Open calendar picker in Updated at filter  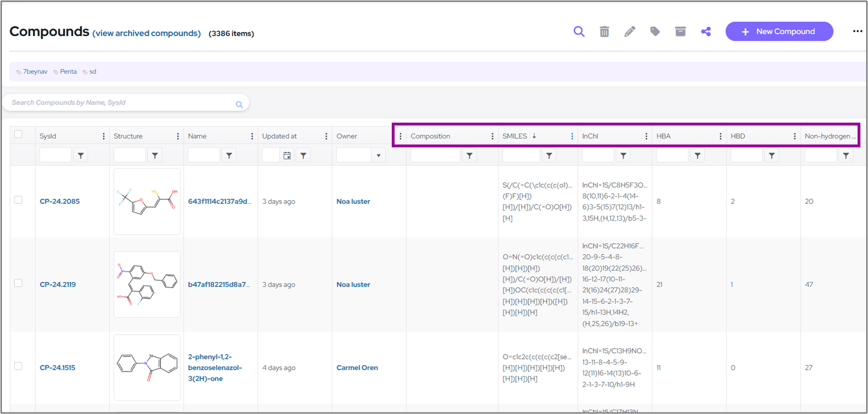point(287,155)
